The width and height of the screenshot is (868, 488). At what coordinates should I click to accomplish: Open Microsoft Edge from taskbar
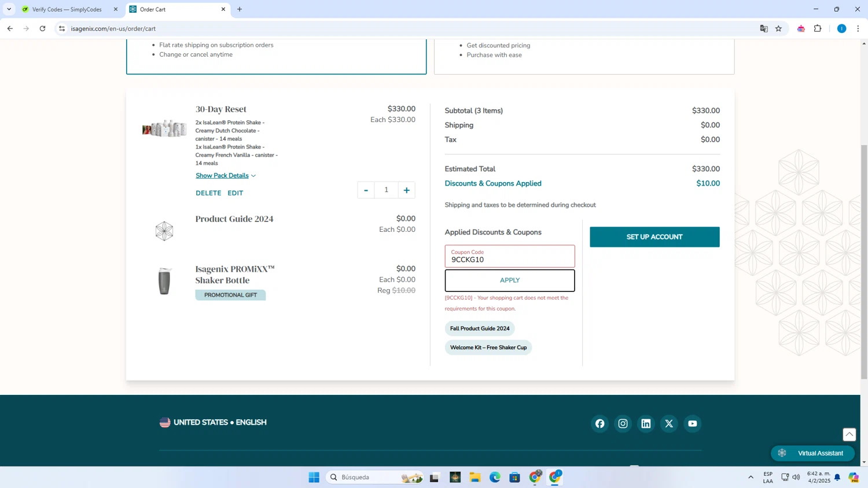coord(495,477)
